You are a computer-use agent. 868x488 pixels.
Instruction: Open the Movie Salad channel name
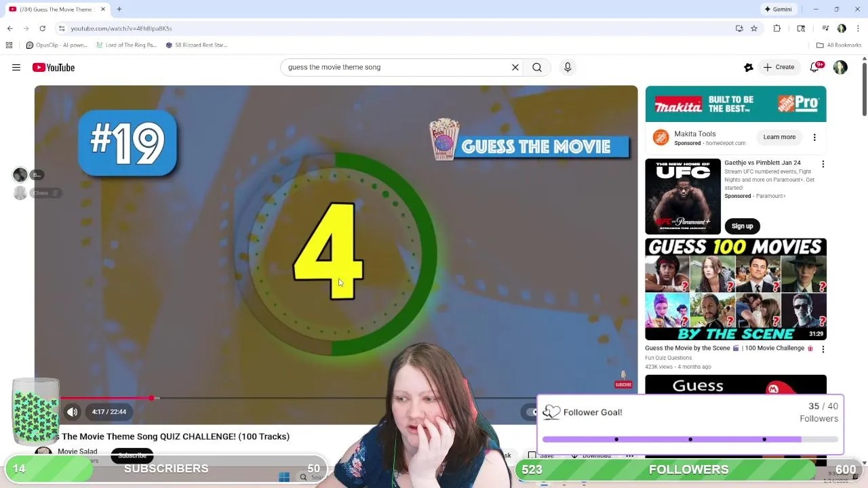pos(77,451)
